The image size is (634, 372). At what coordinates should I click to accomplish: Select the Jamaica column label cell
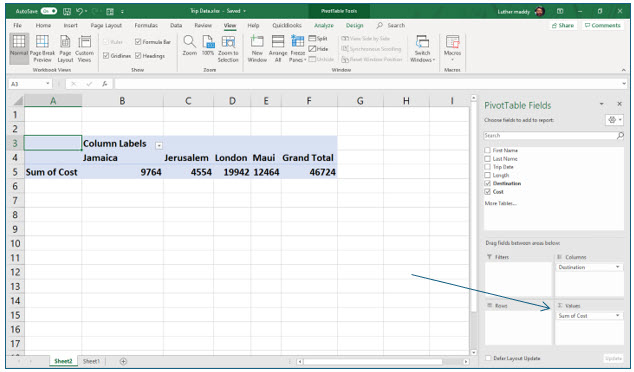pos(123,158)
